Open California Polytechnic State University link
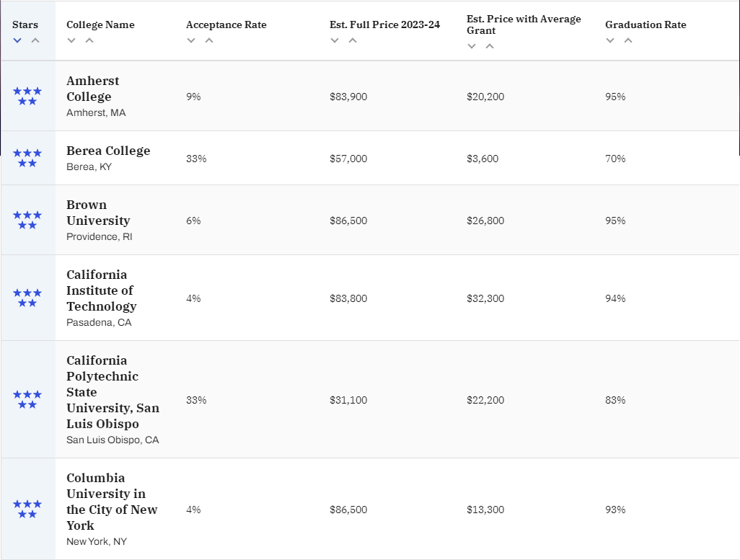Image resolution: width=740 pixels, height=560 pixels. click(x=113, y=392)
